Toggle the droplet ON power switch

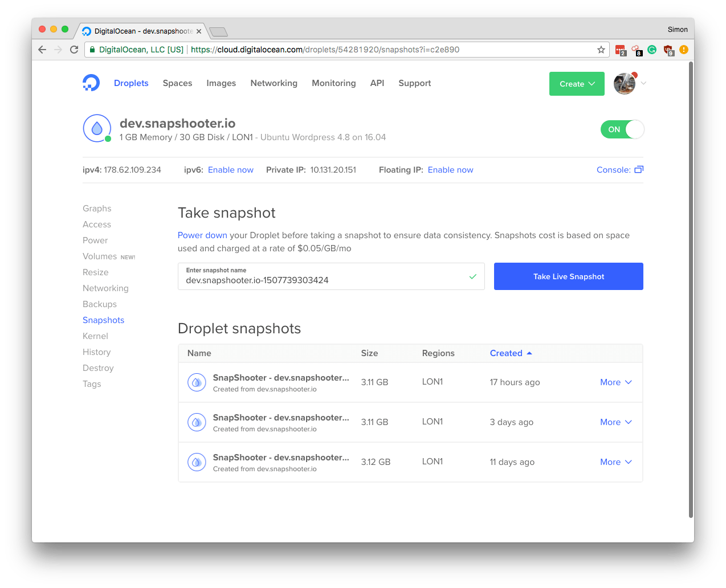(x=622, y=129)
